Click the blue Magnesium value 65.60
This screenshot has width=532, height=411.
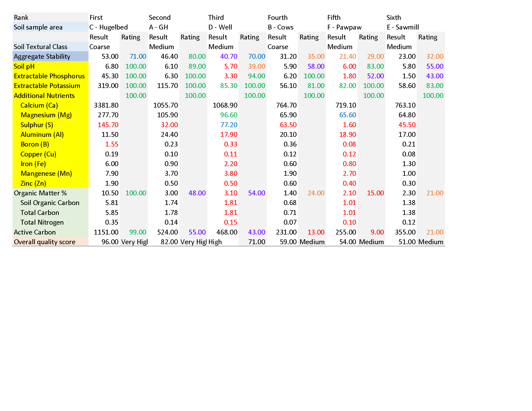(347, 115)
